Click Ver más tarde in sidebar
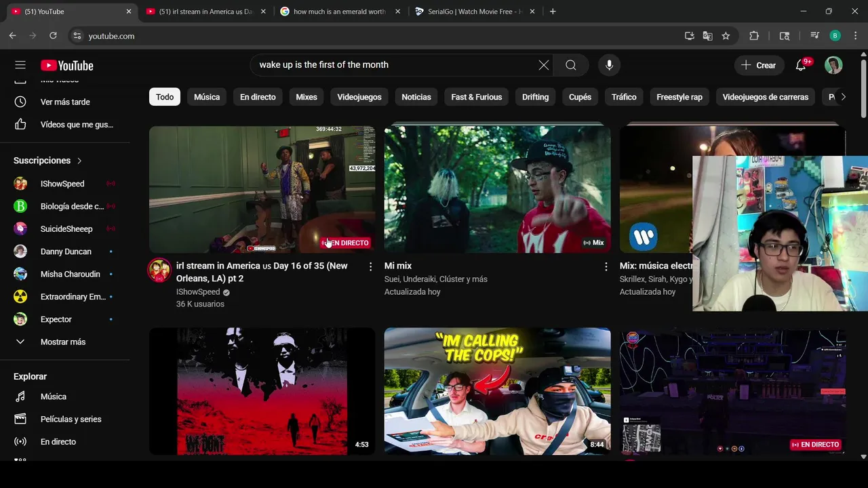The width and height of the screenshot is (868, 488). [65, 102]
